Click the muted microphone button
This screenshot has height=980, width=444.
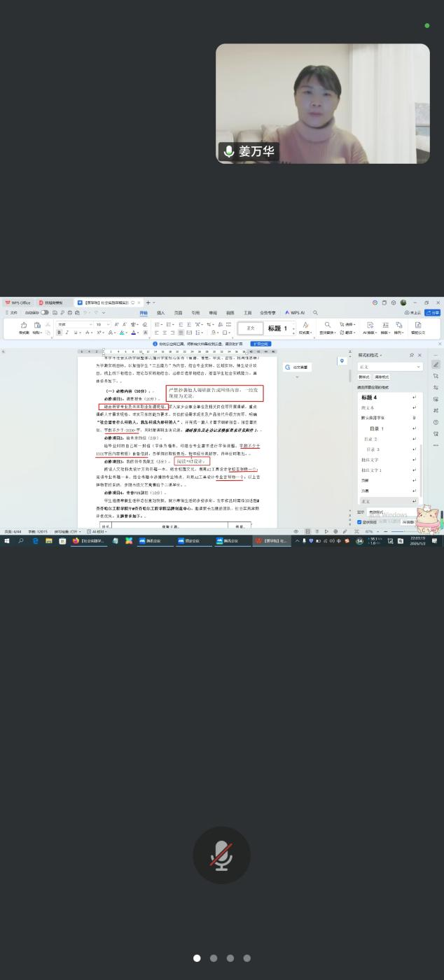221,857
